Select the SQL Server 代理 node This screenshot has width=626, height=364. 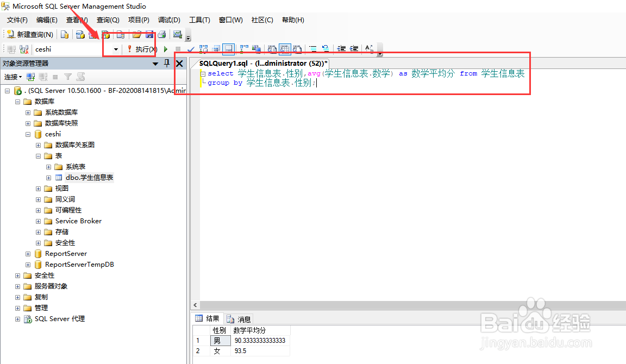tap(59, 319)
